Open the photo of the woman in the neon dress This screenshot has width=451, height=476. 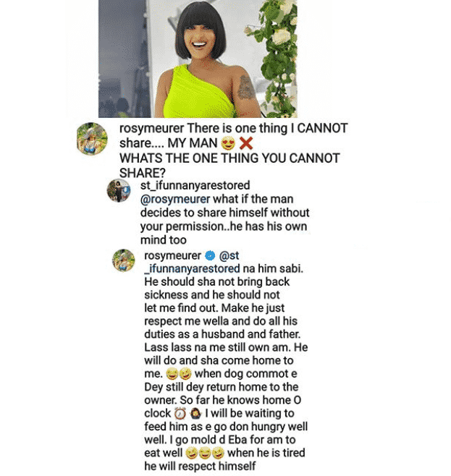198,59
